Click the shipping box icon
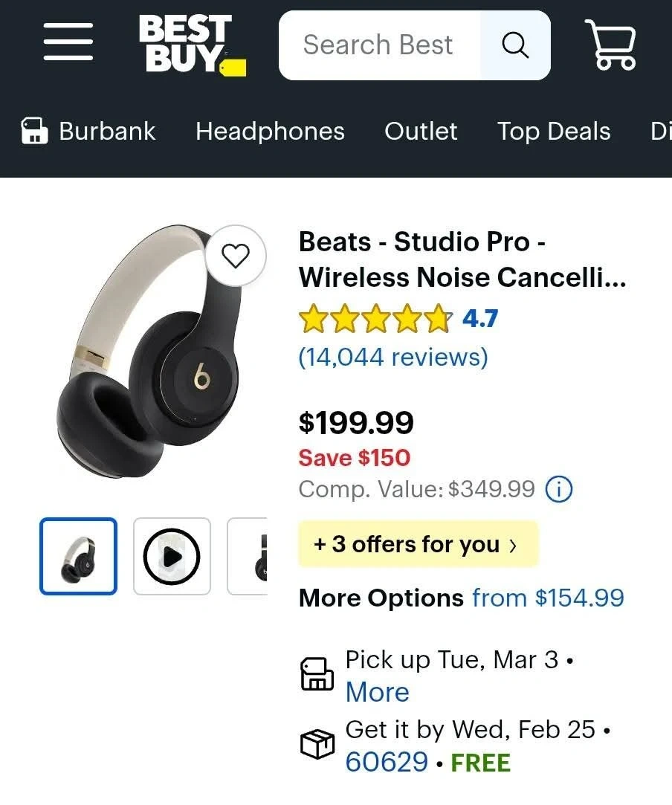This screenshot has height=805, width=672. click(317, 744)
